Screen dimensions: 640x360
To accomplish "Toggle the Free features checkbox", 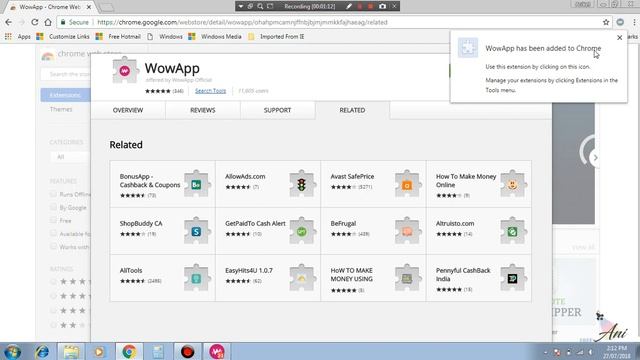I will point(53,220).
